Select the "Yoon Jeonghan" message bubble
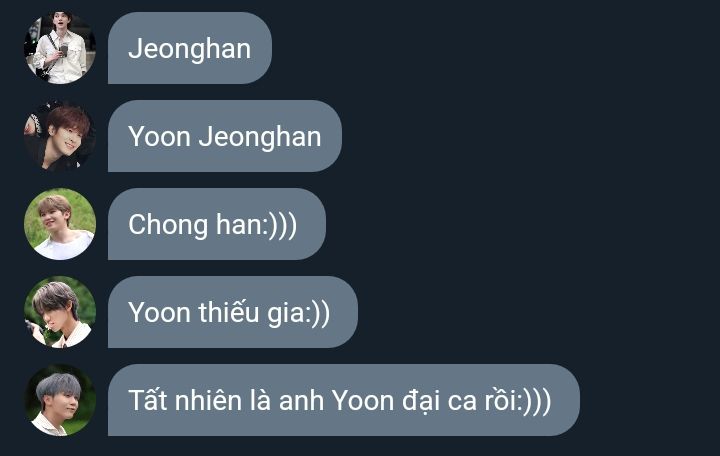 tap(225, 136)
